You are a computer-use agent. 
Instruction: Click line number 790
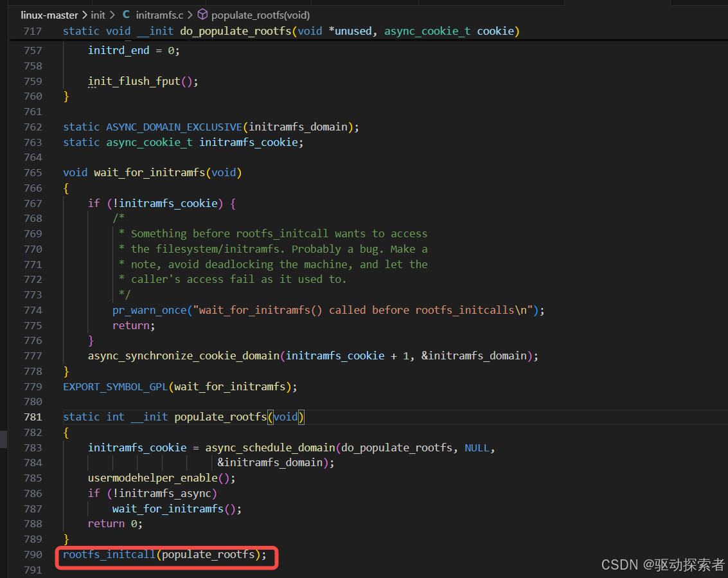tap(33, 554)
